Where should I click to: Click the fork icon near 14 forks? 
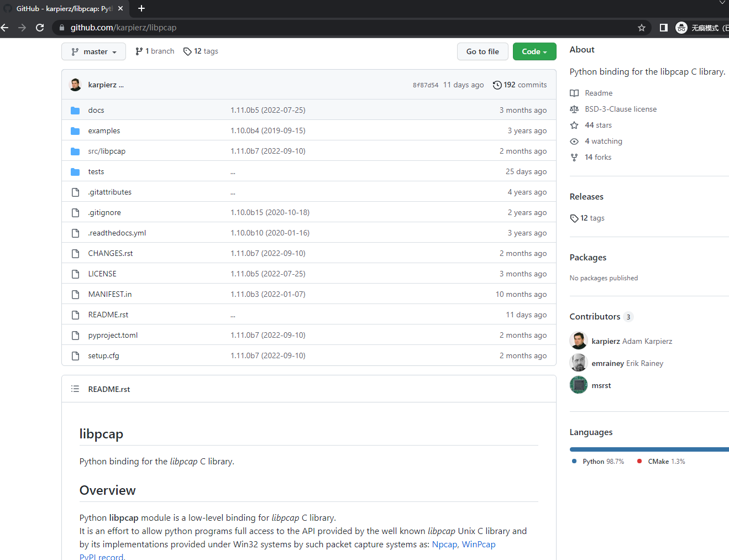coord(574,157)
